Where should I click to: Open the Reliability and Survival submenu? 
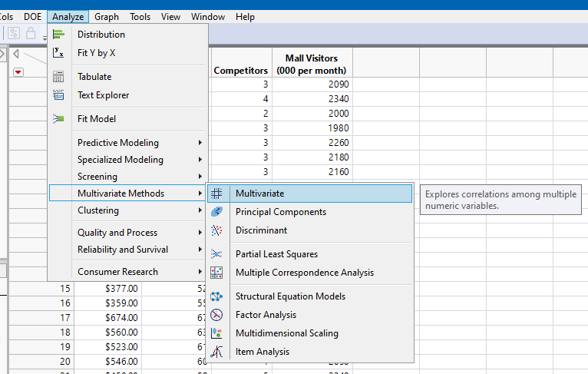127,250
